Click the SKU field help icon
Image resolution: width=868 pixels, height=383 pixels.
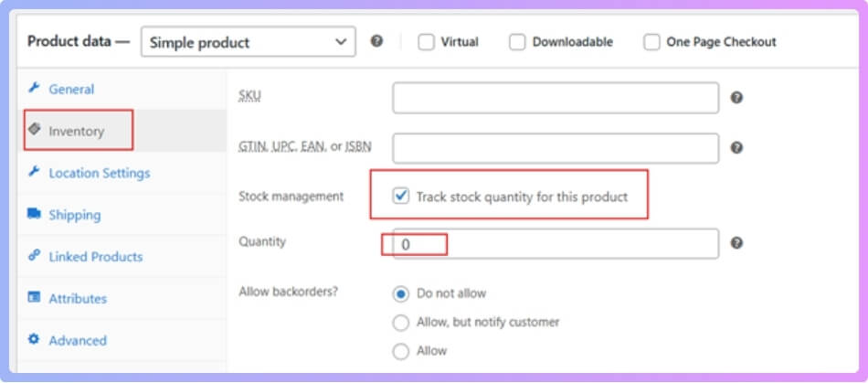point(736,98)
